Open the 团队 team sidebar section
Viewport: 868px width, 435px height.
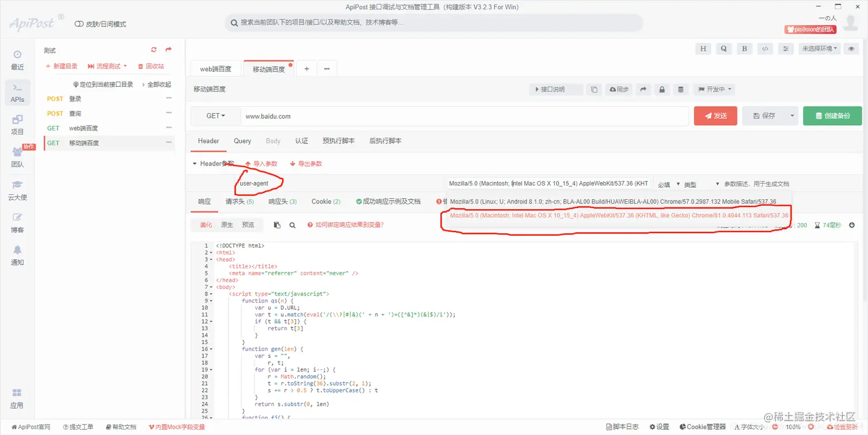pyautogui.click(x=17, y=157)
